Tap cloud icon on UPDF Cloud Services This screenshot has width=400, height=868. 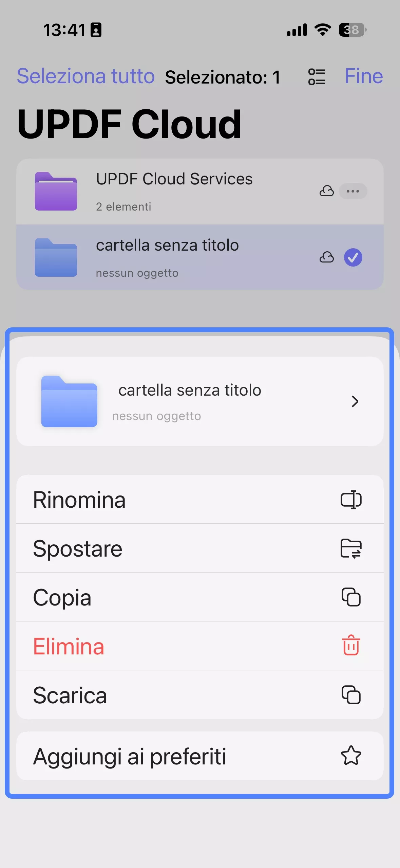click(326, 191)
